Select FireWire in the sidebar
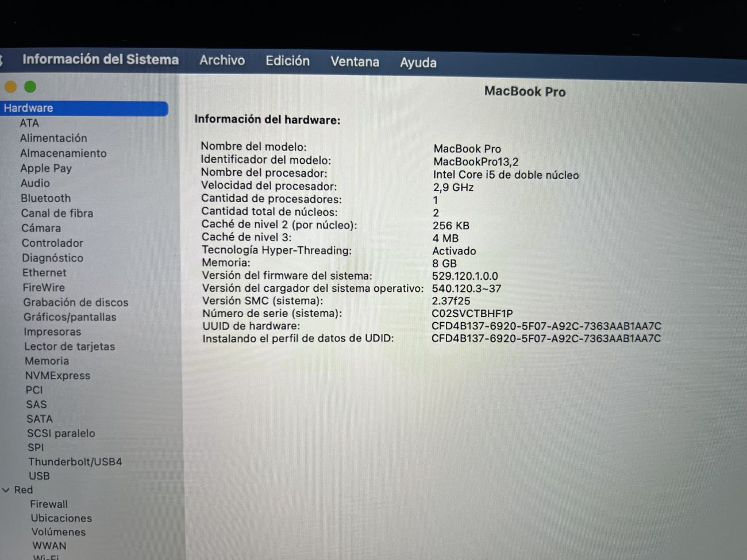 44,288
